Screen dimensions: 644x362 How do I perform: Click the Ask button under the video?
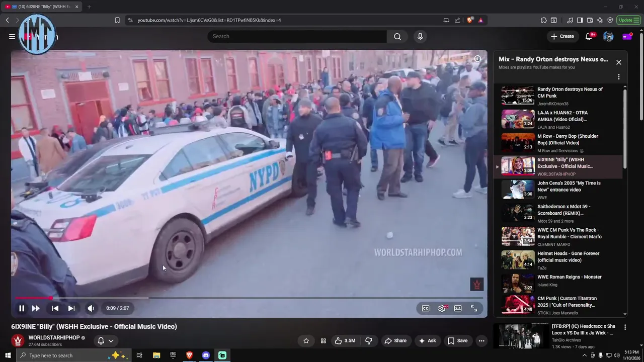(427, 340)
